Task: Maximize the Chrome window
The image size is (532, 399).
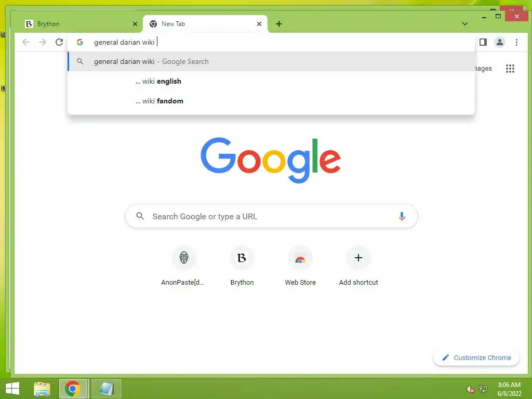Action: [498, 16]
